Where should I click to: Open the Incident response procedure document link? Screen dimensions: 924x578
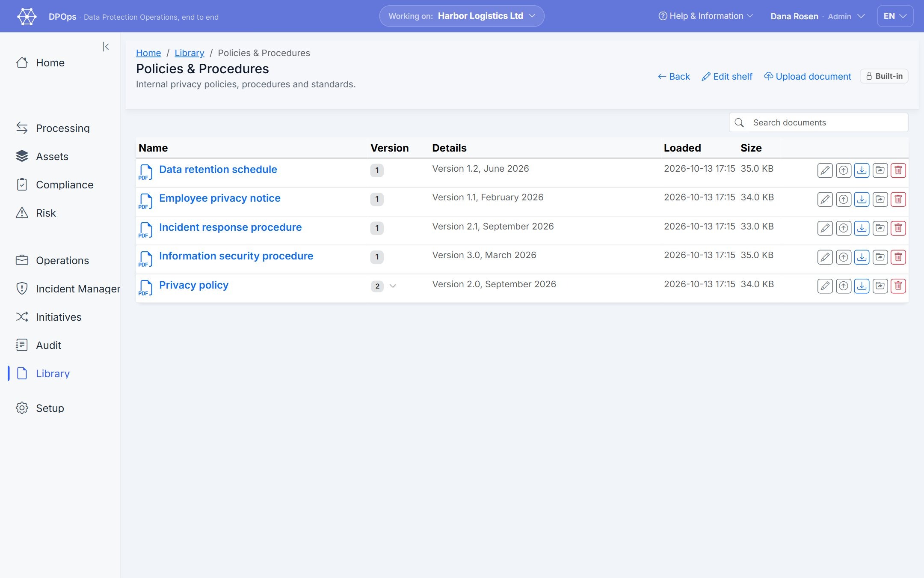(230, 227)
